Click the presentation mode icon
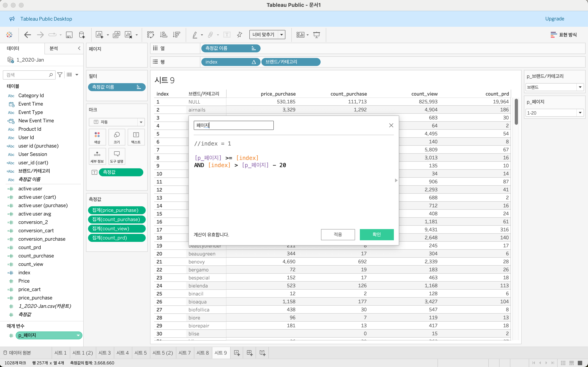Screen dimensions: 588x367 tap(316, 35)
